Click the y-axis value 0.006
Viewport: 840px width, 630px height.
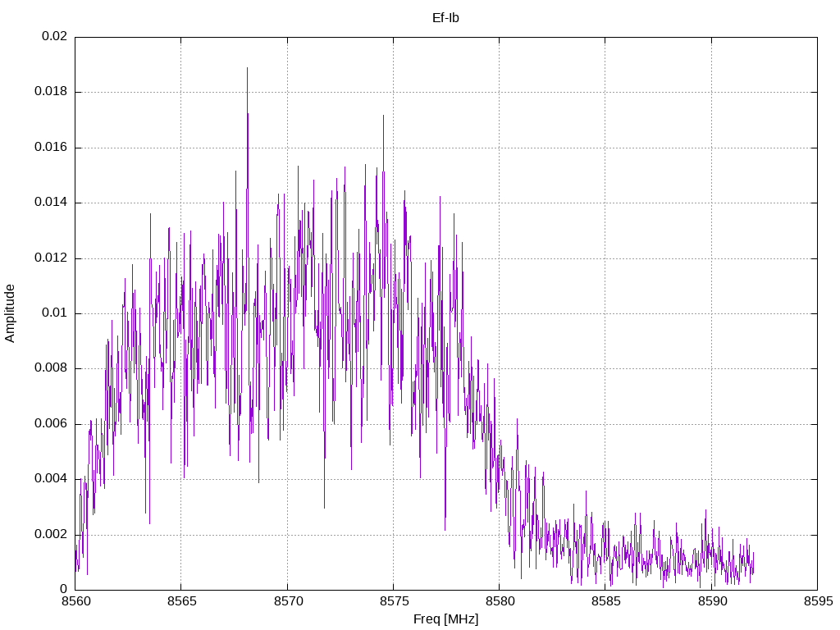51,424
